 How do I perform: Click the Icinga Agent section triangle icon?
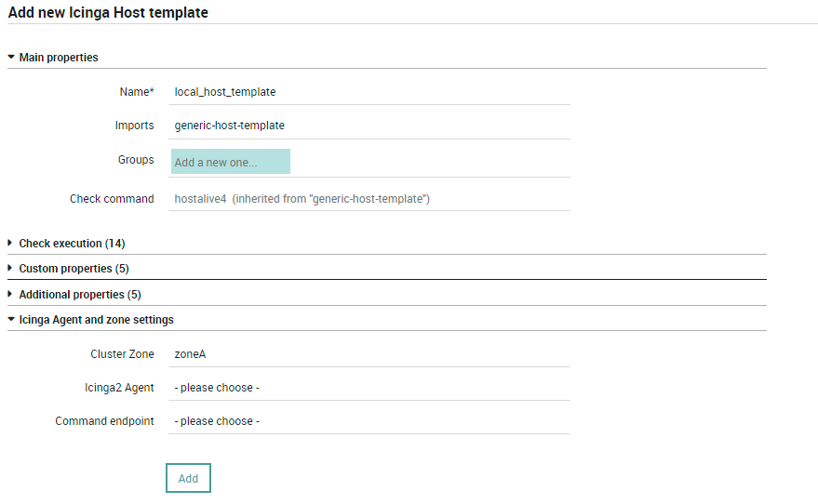click(11, 320)
